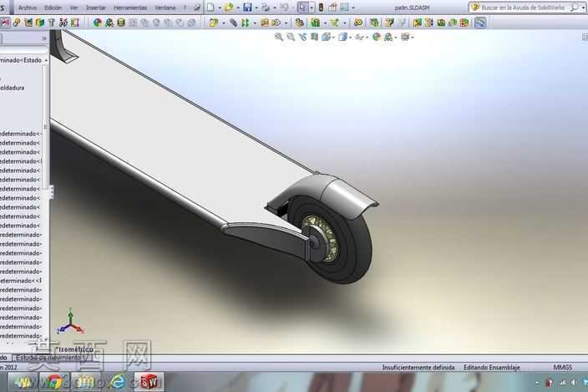Click the yellow fast-forward arrows icon

click(x=276, y=23)
